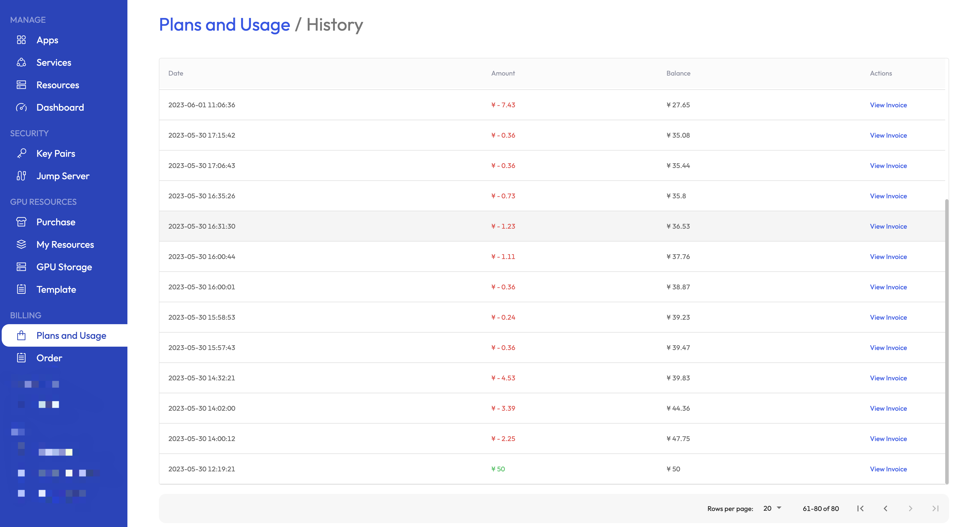Select Plans and Usage in sidebar

[x=71, y=335]
